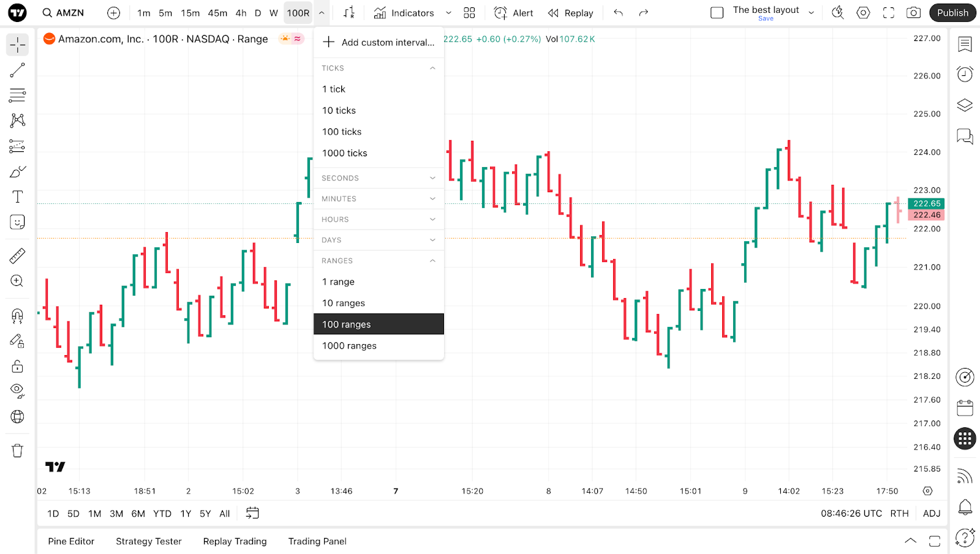Screen dimensions: 980x554
Task: Select the Text annotation tool
Action: [x=17, y=197]
